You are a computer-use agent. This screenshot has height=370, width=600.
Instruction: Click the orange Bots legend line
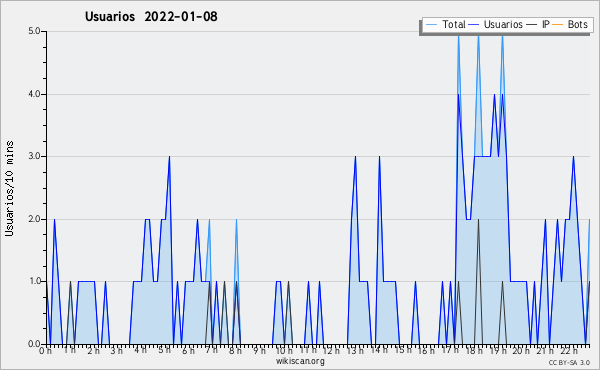558,25
